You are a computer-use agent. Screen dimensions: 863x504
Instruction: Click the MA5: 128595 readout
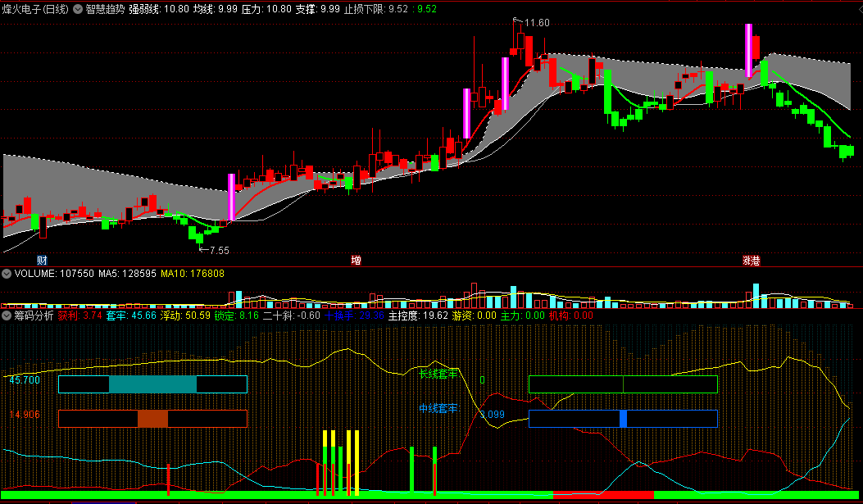click(x=127, y=274)
